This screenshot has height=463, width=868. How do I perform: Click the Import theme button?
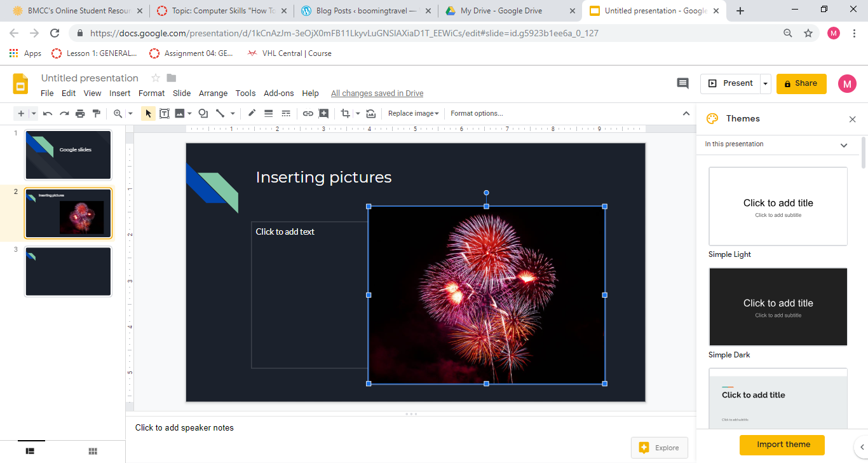(x=783, y=445)
